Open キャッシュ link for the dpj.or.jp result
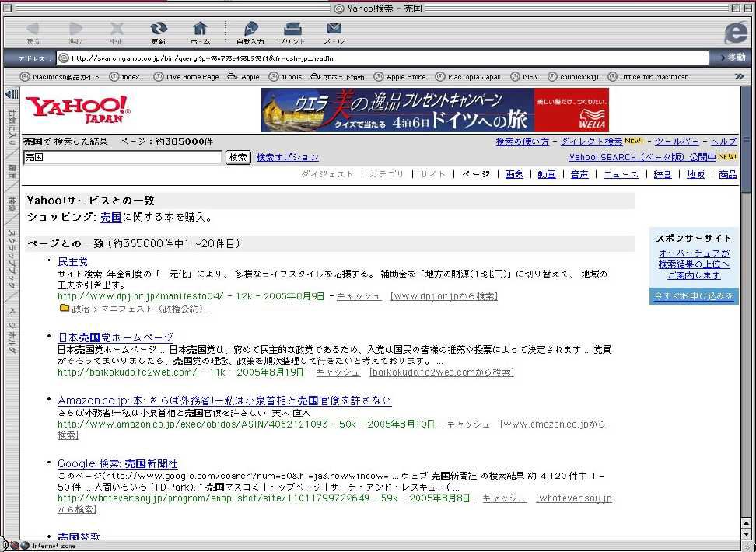Screen dimensions: 756x552 click(359, 296)
